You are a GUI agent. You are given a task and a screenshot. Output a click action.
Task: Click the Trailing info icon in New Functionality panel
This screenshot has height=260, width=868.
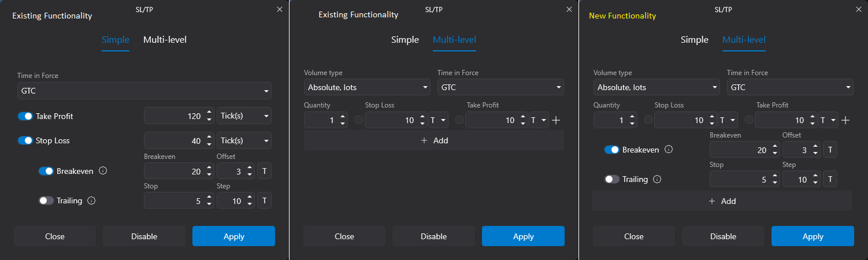[x=657, y=179]
